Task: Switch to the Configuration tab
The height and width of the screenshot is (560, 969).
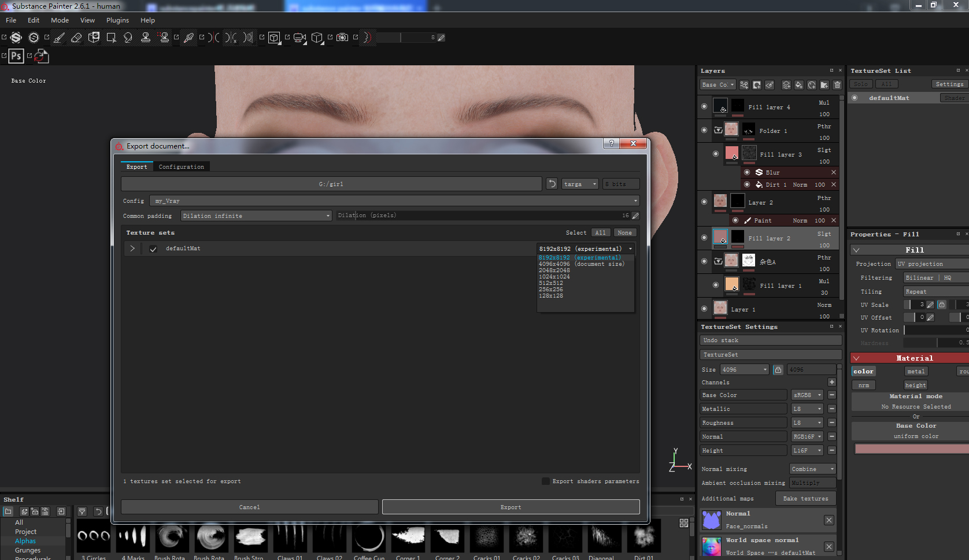Action: pos(181,167)
